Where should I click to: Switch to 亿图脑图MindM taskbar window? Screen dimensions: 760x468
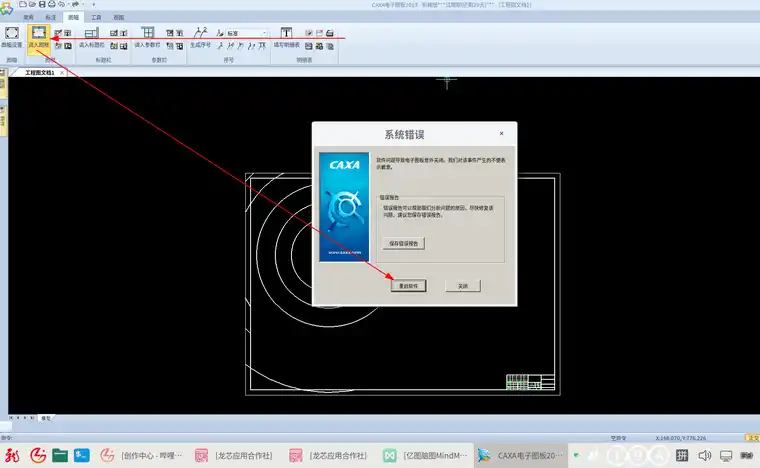click(x=426, y=455)
